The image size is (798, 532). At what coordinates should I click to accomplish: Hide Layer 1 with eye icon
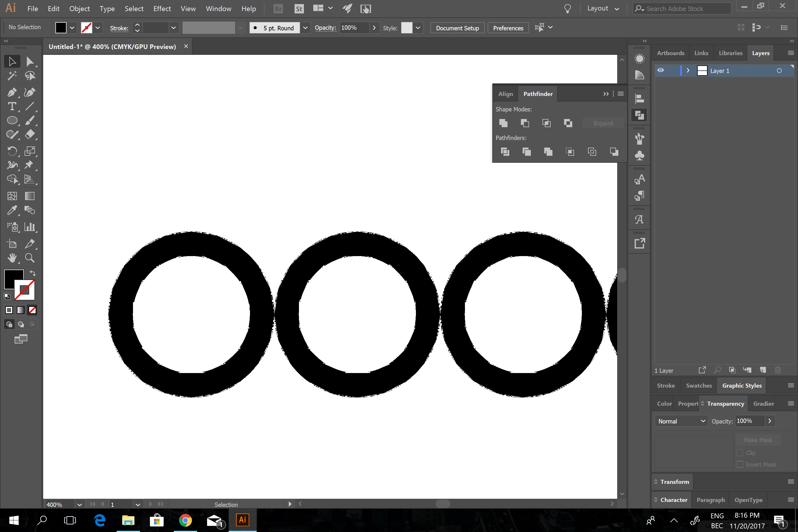[x=661, y=71]
